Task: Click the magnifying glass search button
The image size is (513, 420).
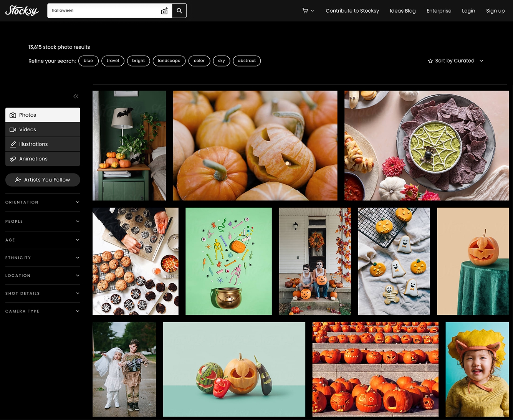Action: [x=179, y=11]
